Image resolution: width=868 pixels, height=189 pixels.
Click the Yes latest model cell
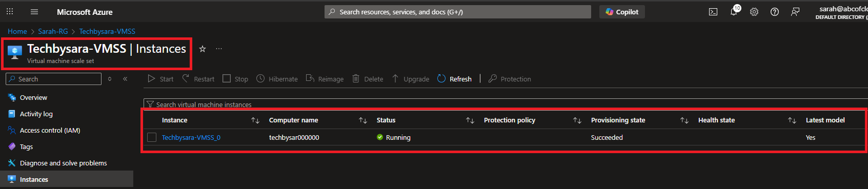click(811, 137)
